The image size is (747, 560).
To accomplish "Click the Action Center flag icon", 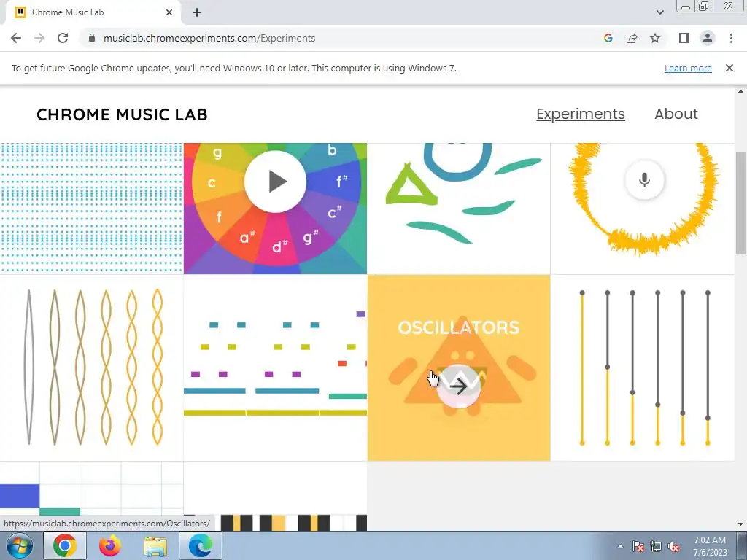I will tap(638, 546).
